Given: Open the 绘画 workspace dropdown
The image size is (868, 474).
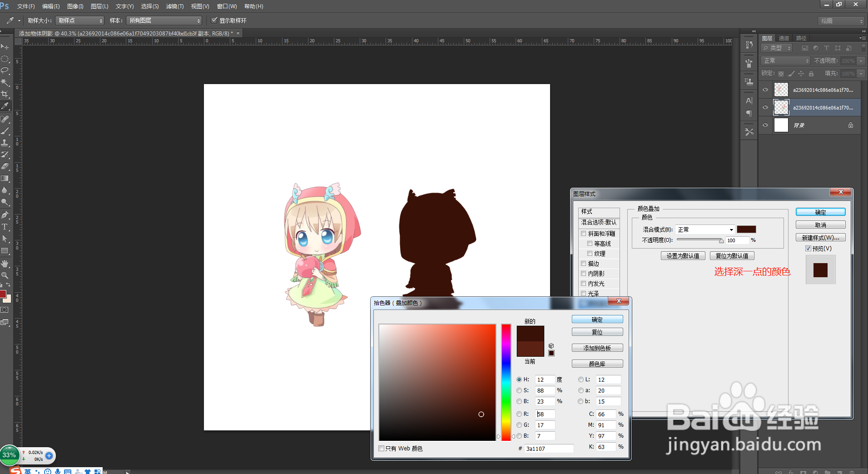Looking at the screenshot, I should pos(841,21).
